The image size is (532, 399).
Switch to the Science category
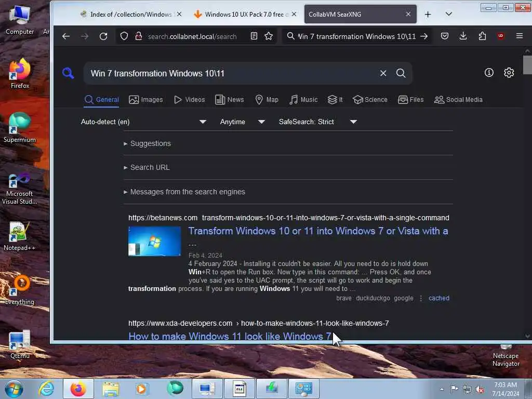370,100
